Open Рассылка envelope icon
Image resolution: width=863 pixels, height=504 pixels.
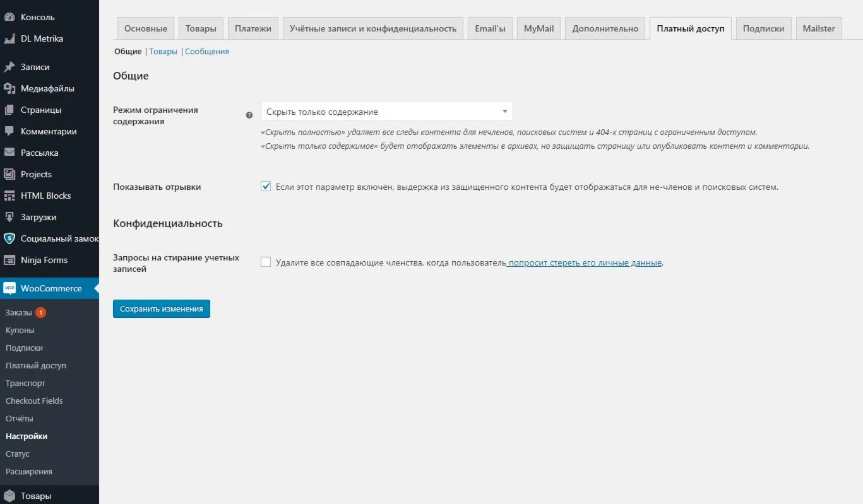(9, 153)
